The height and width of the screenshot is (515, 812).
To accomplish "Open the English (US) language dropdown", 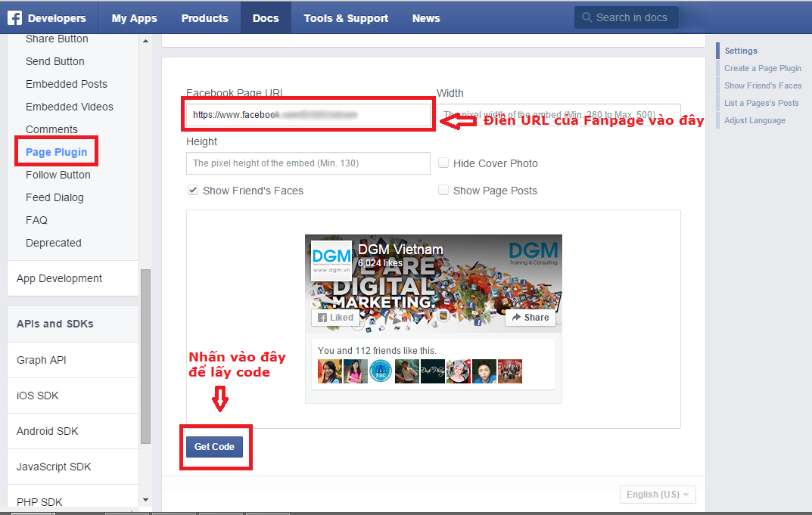I will [x=658, y=495].
